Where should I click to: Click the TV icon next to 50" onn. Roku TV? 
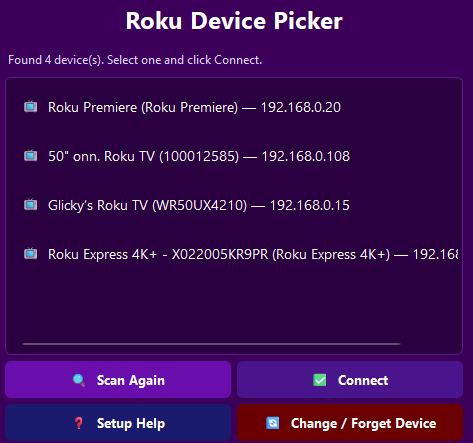(31, 156)
